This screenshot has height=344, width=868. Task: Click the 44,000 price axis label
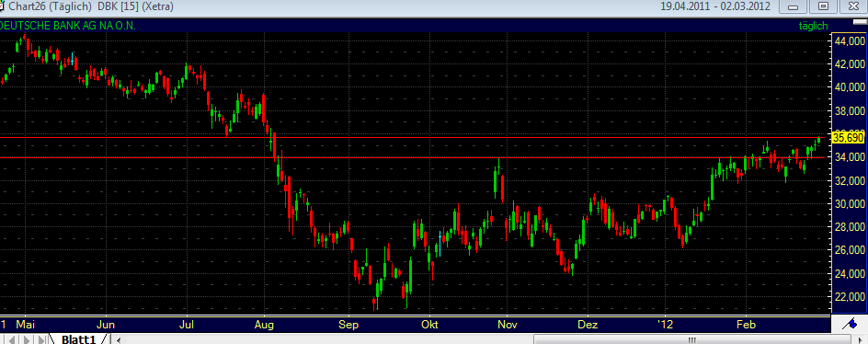(x=850, y=41)
